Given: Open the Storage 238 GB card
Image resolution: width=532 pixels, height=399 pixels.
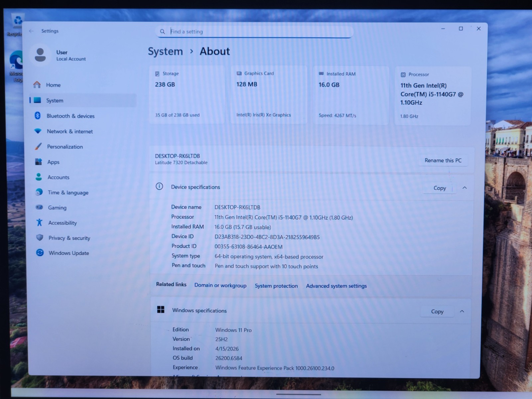Looking at the screenshot, I should click(x=187, y=95).
